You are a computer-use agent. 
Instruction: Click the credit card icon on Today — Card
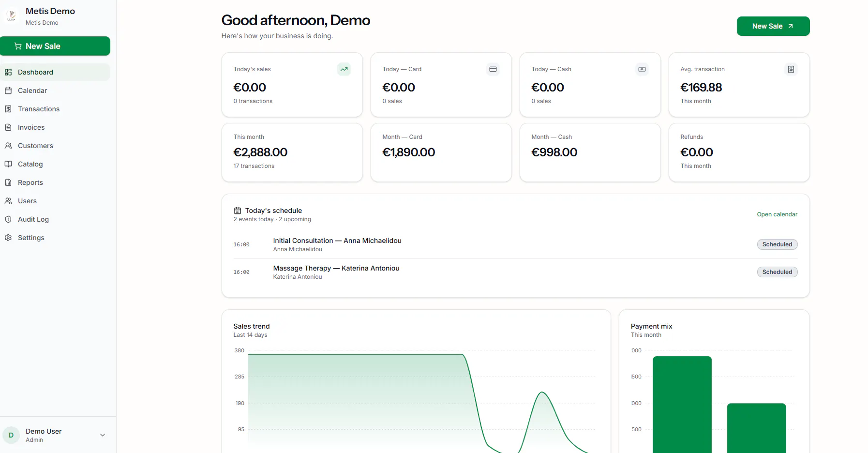pyautogui.click(x=493, y=69)
